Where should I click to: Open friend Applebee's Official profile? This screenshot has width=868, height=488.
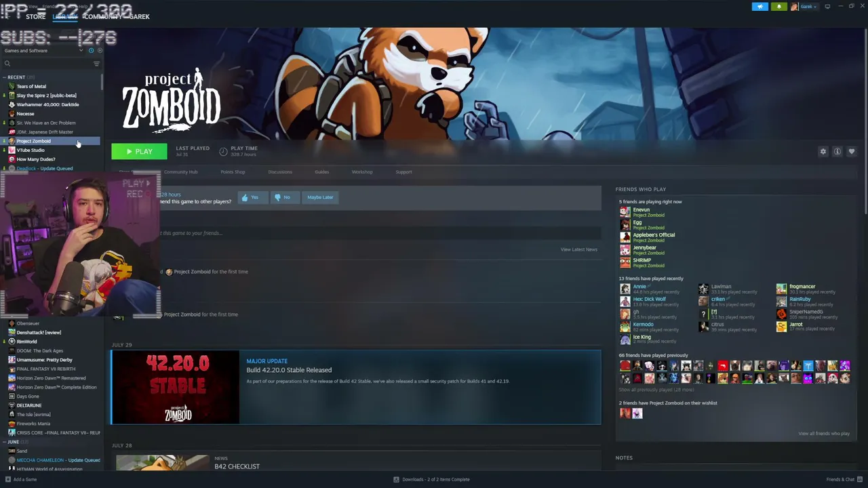654,235
